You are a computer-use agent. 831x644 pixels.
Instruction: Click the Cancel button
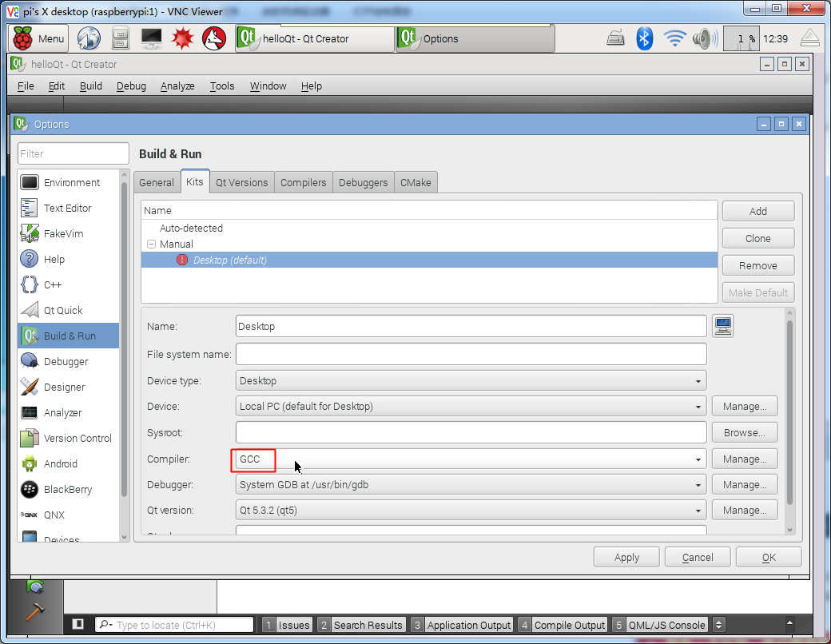click(x=698, y=557)
